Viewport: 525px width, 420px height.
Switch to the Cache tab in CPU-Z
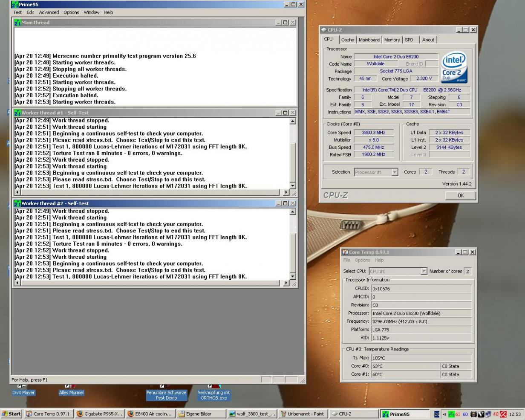347,40
